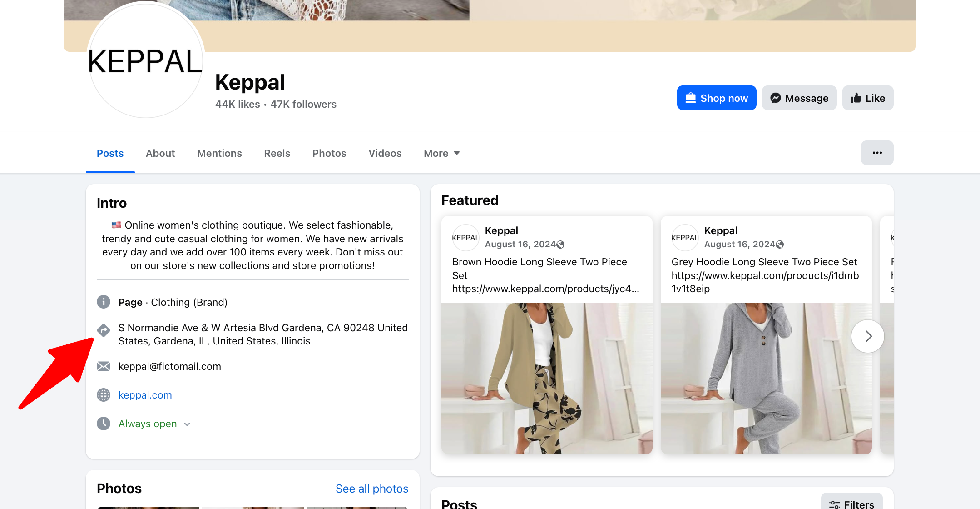Click the Clothing (Brand) category text

189,302
